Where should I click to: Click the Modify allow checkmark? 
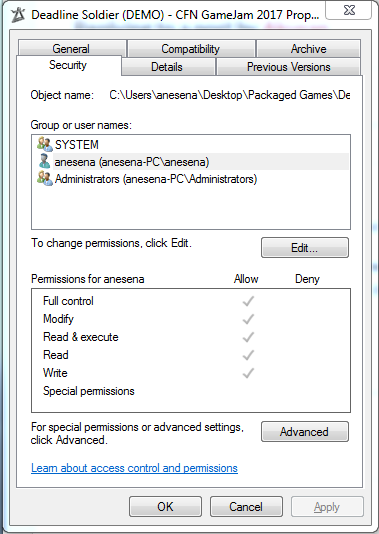(x=248, y=319)
